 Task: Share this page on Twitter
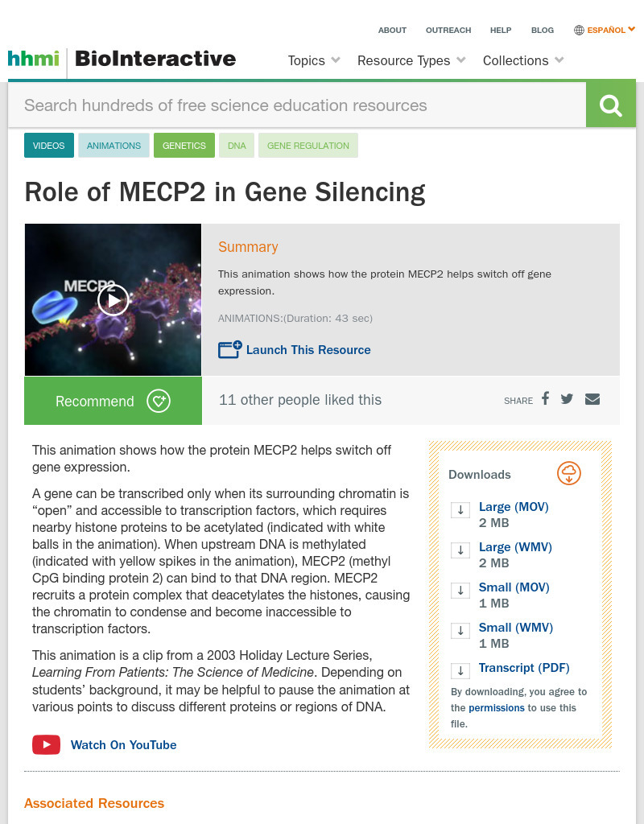pyautogui.click(x=567, y=399)
